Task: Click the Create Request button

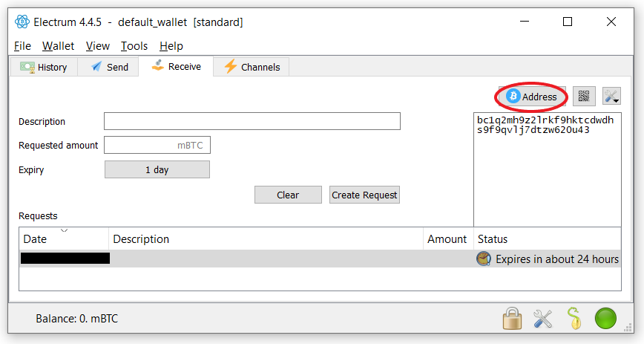Action: tap(364, 195)
